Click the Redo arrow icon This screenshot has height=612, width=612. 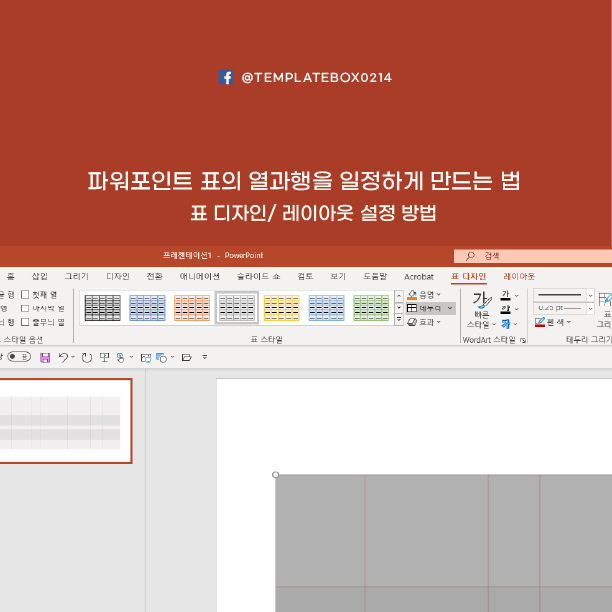click(x=87, y=357)
